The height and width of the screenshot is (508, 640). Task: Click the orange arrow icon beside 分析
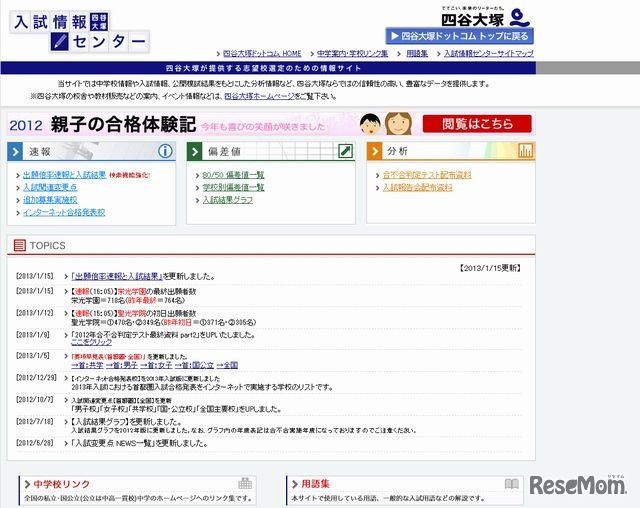coord(374,151)
